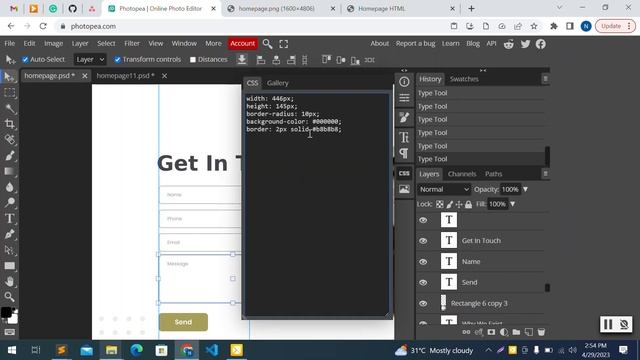
Task: Align left edges icon in options bar
Action: 260,60
